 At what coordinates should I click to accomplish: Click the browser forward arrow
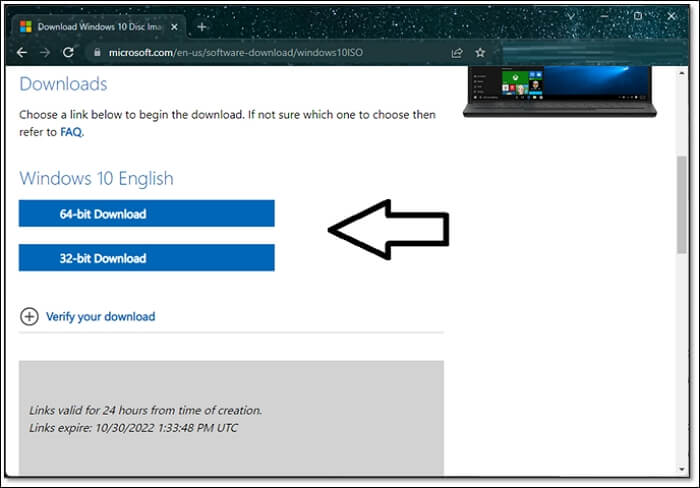click(45, 53)
